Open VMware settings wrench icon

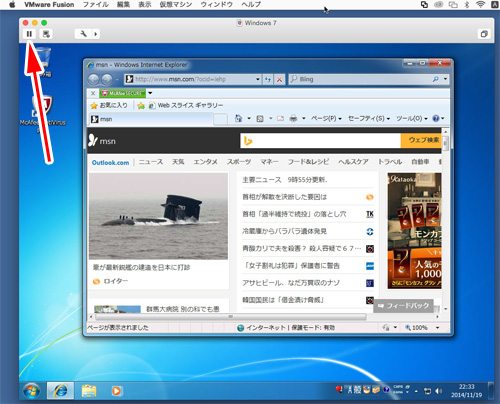pos(83,34)
